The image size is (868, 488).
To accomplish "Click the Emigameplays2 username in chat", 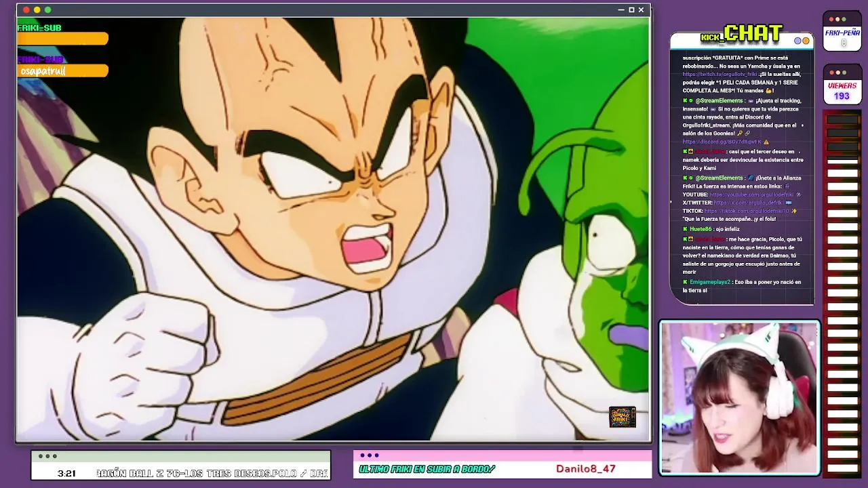I will 710,282.
